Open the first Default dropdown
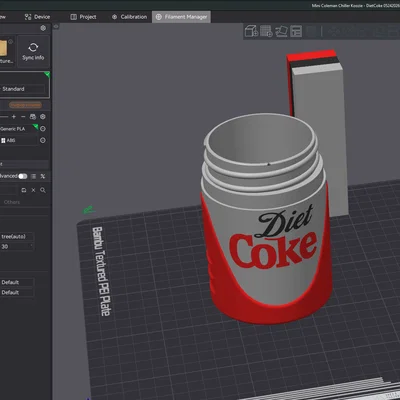 pyautogui.click(x=17, y=282)
